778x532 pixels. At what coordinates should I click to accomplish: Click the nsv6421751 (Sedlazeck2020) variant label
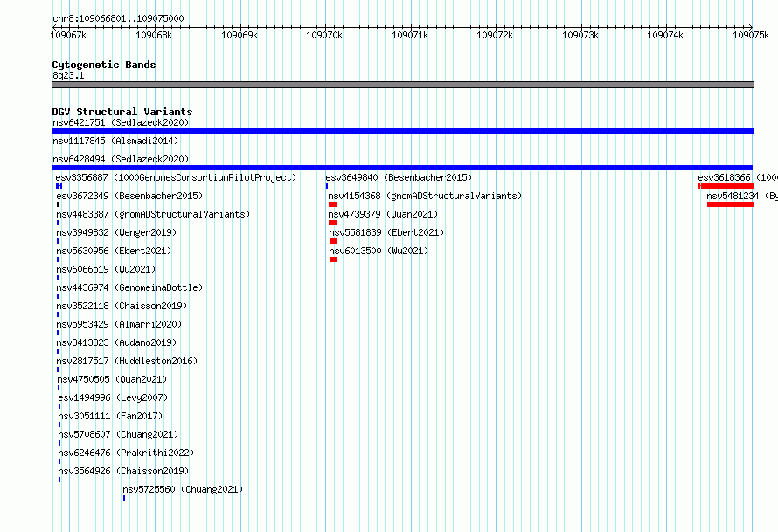(x=121, y=122)
